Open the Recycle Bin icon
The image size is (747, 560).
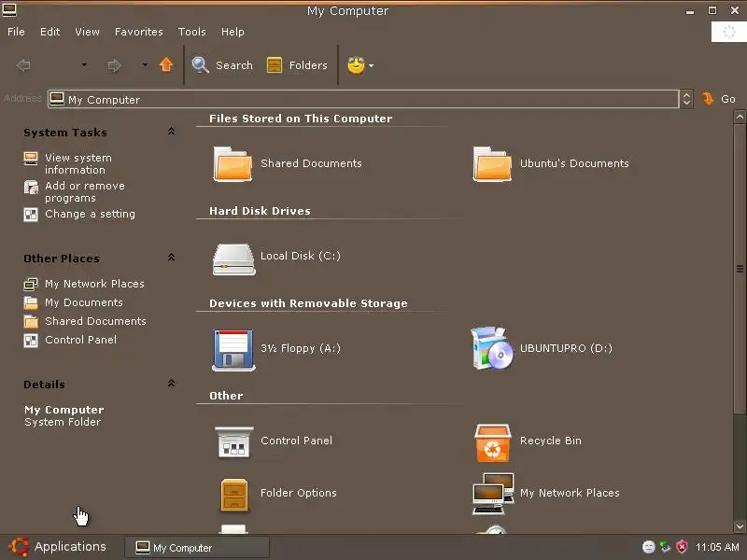click(493, 442)
